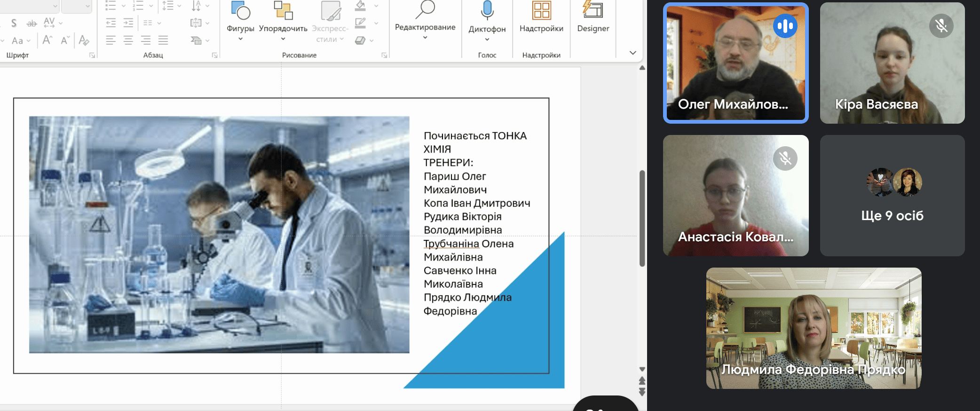Apply a numbered list
980x411 pixels.
pos(138,6)
